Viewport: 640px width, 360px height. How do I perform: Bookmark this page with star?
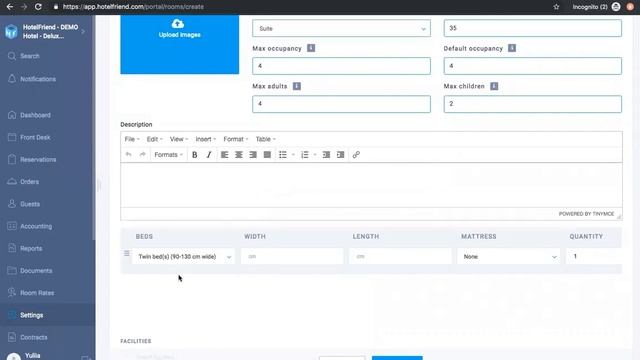point(556,7)
